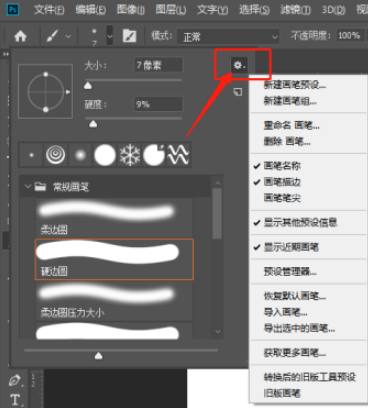Click the create new preset icon below gear
The height and width of the screenshot is (408, 368).
(238, 92)
